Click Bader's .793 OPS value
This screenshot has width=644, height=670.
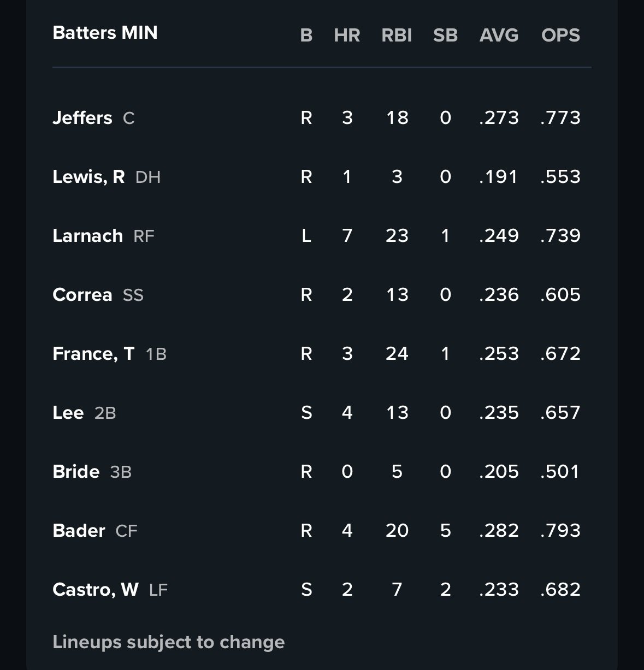pos(560,531)
